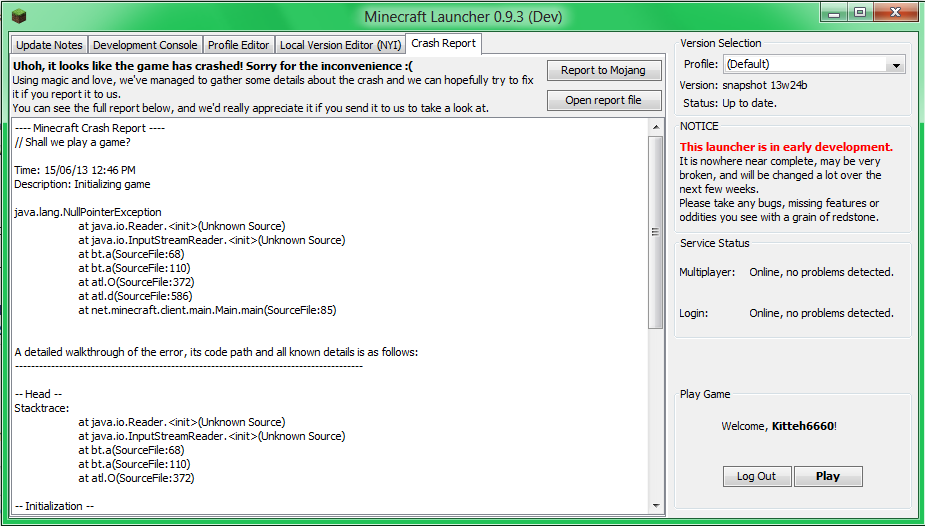The image size is (925, 526).
Task: Maximize the Minecraft Launcher window
Action: (860, 13)
